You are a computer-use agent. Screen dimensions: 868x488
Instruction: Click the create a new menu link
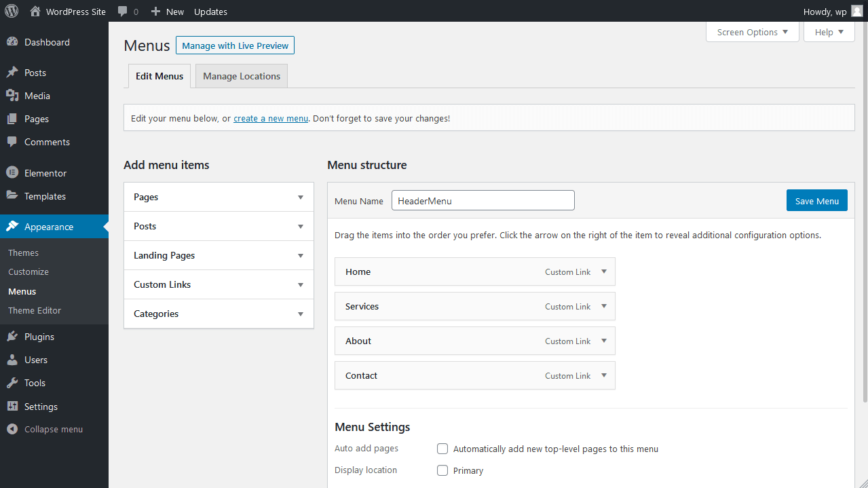(271, 118)
